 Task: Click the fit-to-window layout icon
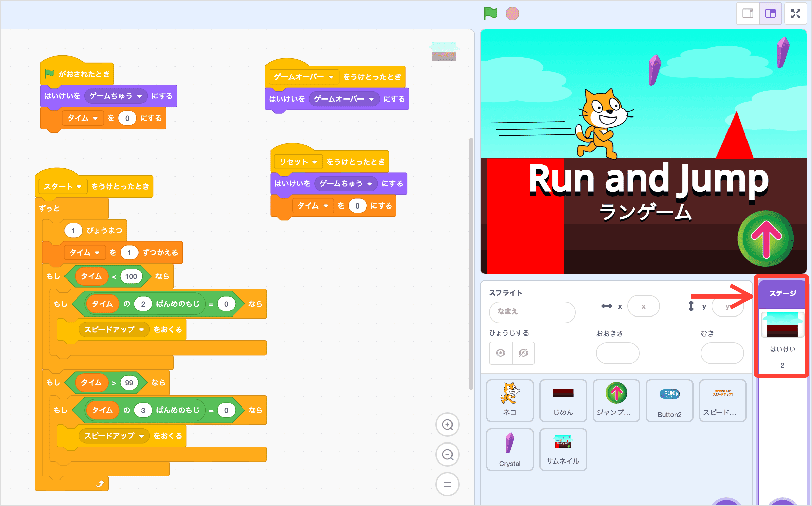tap(796, 13)
